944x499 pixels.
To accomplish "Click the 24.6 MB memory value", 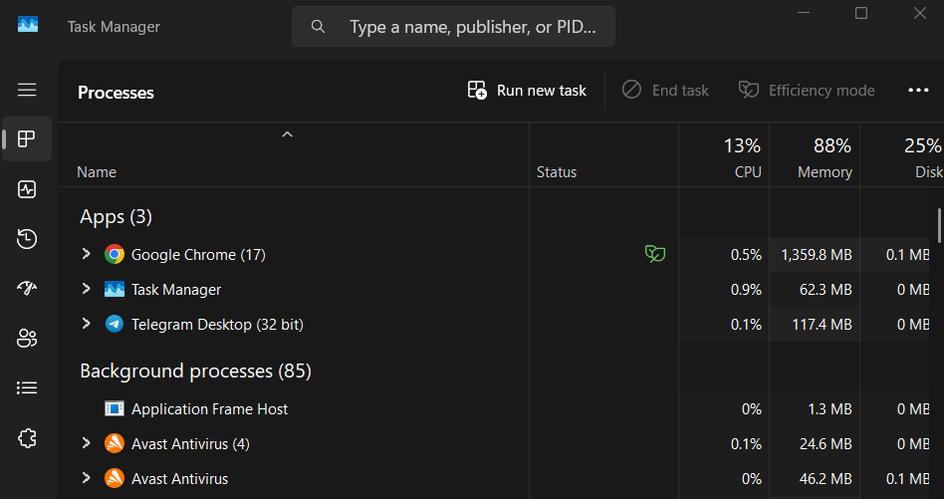I will (825, 444).
